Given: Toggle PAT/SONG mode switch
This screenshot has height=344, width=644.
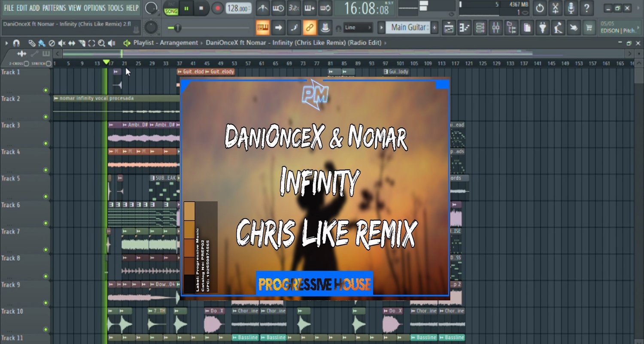Looking at the screenshot, I should [x=171, y=8].
